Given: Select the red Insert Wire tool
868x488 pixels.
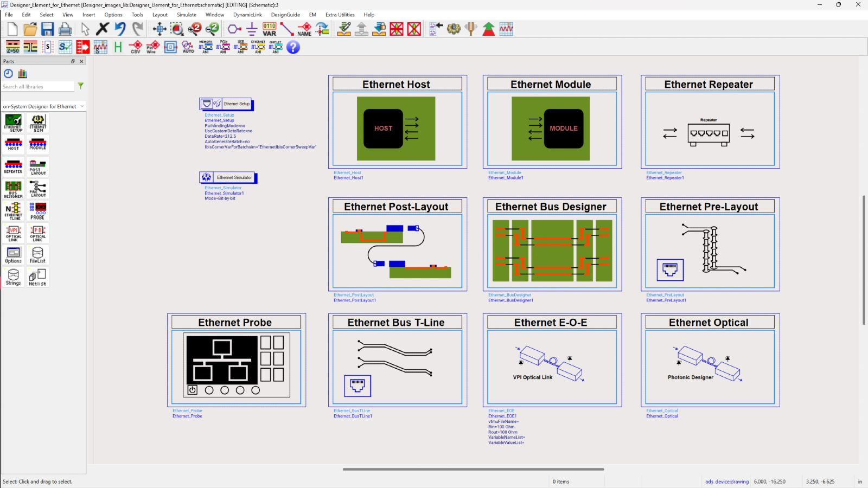Looking at the screenshot, I should [x=287, y=29].
